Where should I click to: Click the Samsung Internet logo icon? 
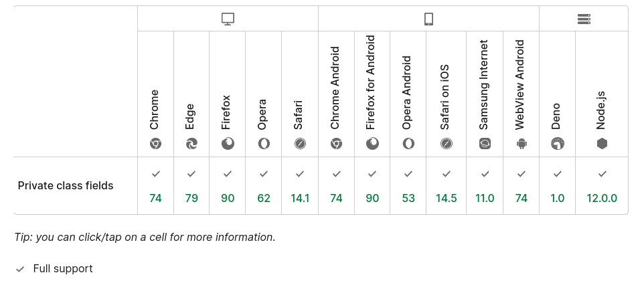pyautogui.click(x=485, y=143)
